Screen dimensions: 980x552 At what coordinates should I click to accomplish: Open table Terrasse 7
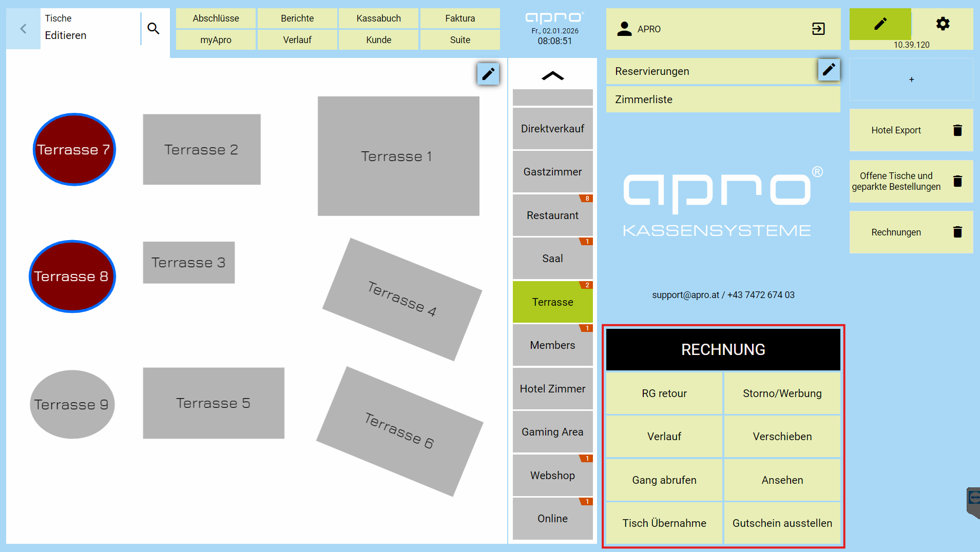point(74,149)
